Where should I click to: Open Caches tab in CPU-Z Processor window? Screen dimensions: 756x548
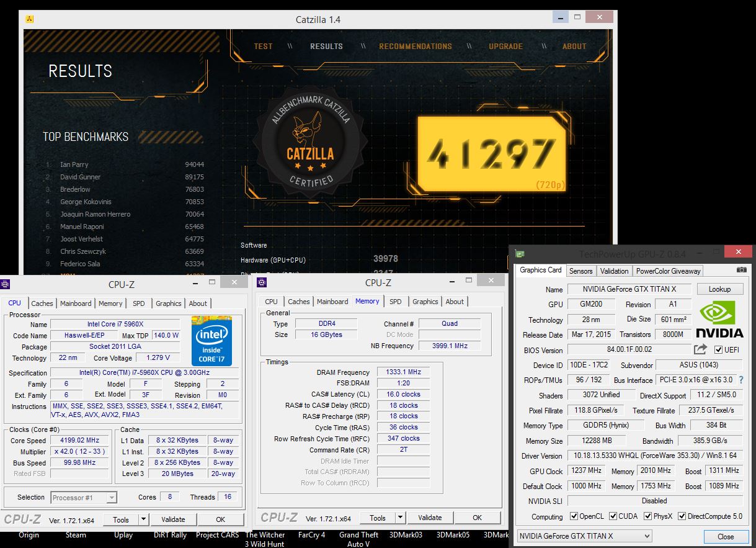pos(42,303)
